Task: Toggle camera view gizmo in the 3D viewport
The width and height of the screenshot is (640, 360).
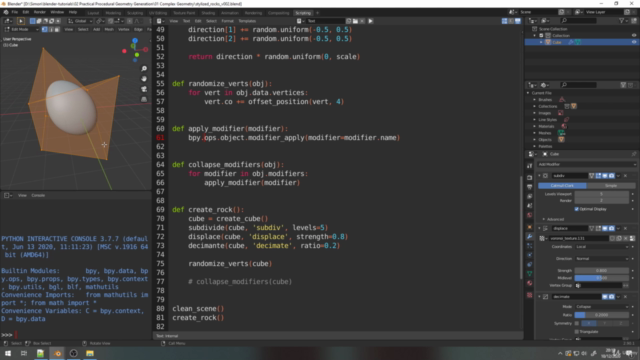Action: [x=144, y=89]
